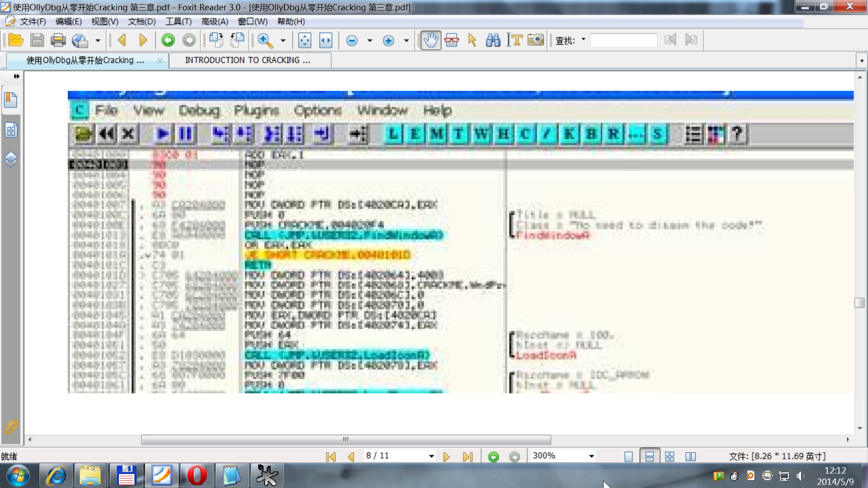Open the binoculars Search tool

493,40
